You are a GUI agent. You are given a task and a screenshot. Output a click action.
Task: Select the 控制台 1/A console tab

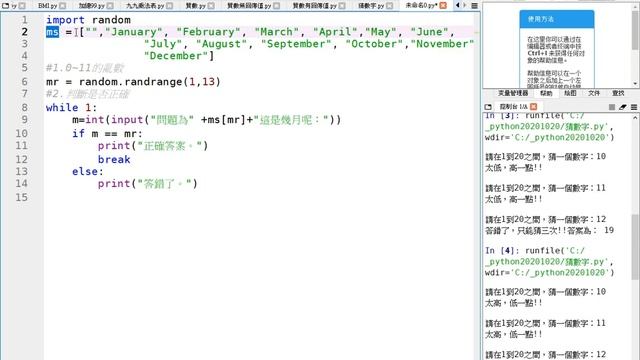tap(513, 107)
